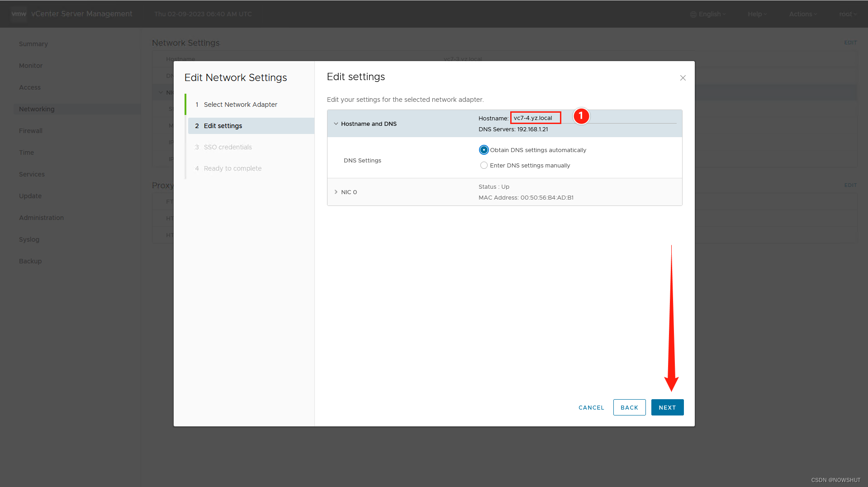This screenshot has width=868, height=487.
Task: Open Access in the sidebar
Action: coord(30,87)
